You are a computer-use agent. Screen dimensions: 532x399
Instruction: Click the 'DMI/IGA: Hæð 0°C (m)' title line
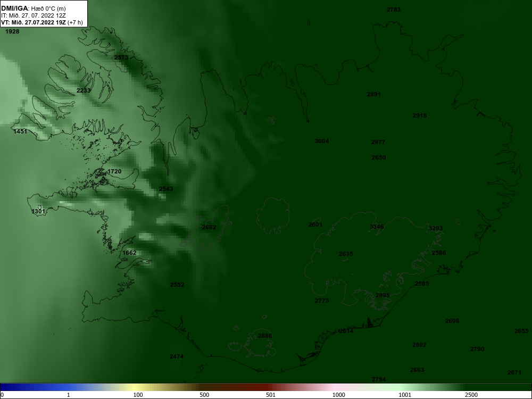(33, 9)
